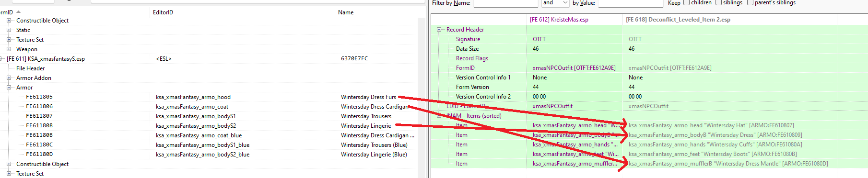Toggle the siblings checkbox
The height and width of the screenshot is (178, 868).
tap(718, 3)
